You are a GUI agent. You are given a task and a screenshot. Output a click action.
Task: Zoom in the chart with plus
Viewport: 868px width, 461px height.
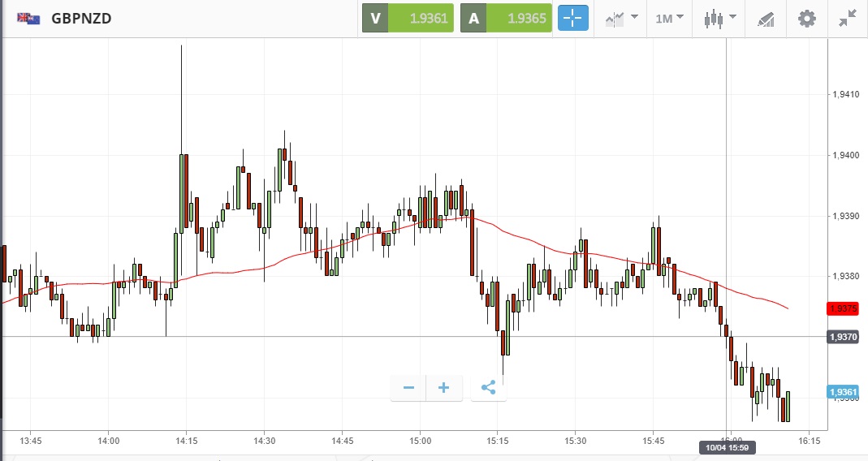(444, 388)
